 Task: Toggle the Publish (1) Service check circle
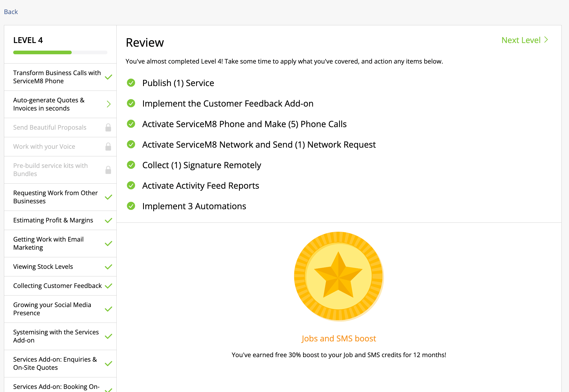pyautogui.click(x=131, y=83)
